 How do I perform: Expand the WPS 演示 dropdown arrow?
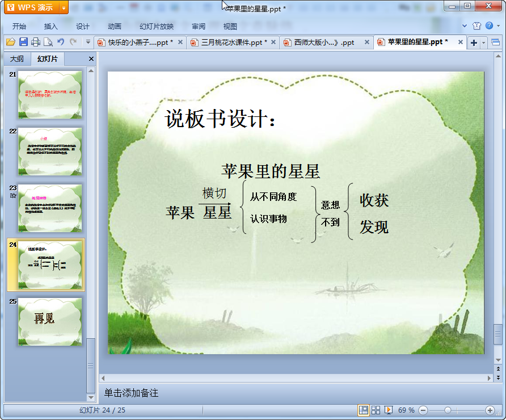[x=64, y=8]
